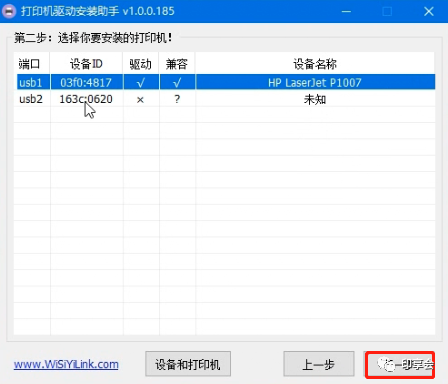Click the compatibility check mark for usb1
The width and height of the screenshot is (448, 384).
(x=177, y=82)
